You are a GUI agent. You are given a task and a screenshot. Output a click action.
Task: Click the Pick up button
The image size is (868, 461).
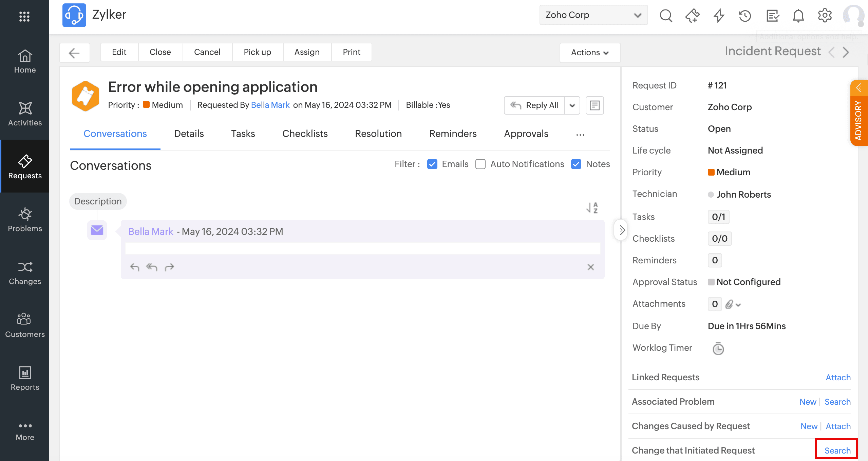click(257, 52)
